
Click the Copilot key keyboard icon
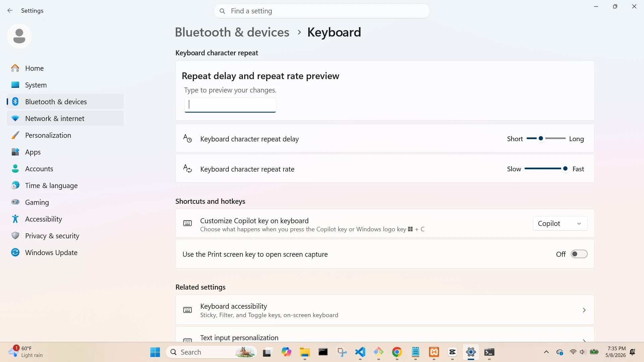pyautogui.click(x=187, y=223)
